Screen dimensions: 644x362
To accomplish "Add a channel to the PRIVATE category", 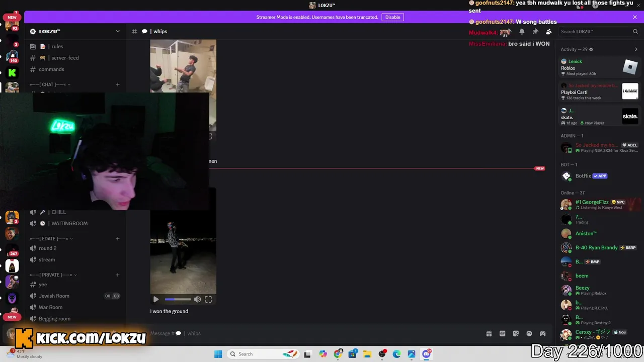I will coord(118,275).
